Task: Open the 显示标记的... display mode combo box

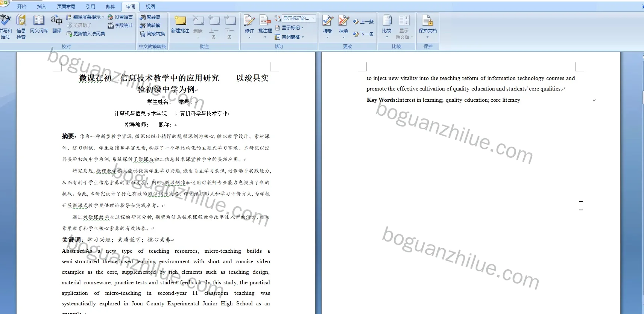Action: [x=299, y=18]
